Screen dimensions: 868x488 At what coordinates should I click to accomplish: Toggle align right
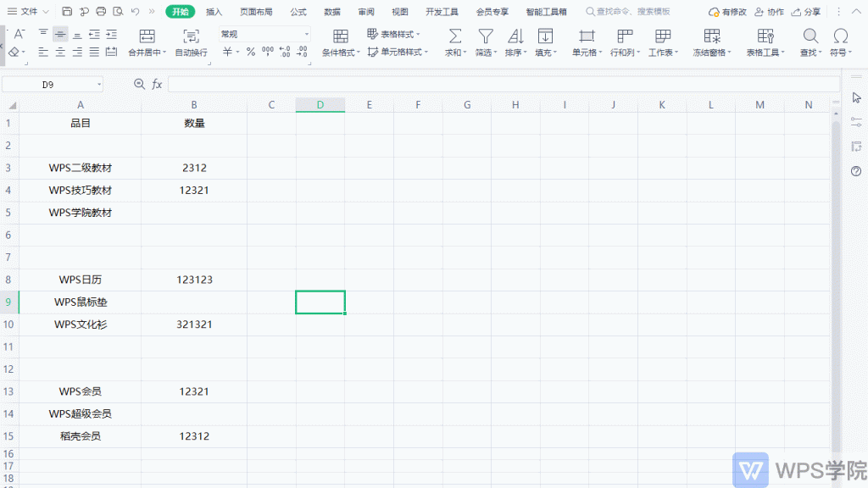click(77, 52)
